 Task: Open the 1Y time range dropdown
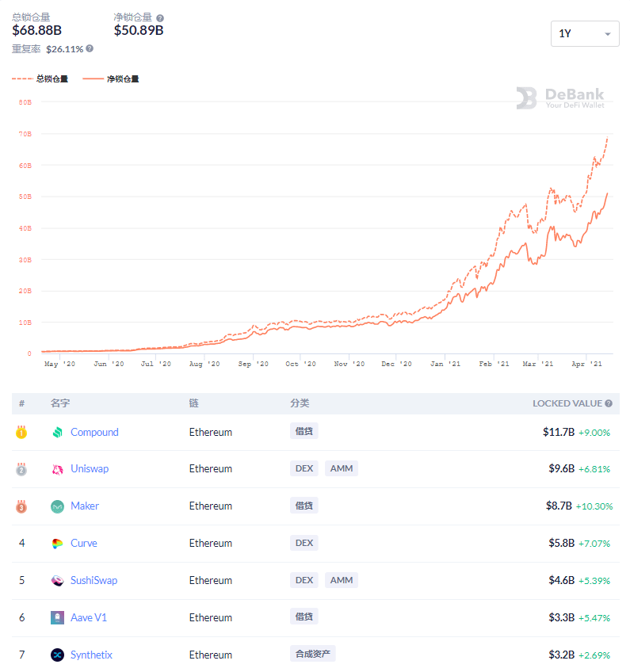point(585,33)
